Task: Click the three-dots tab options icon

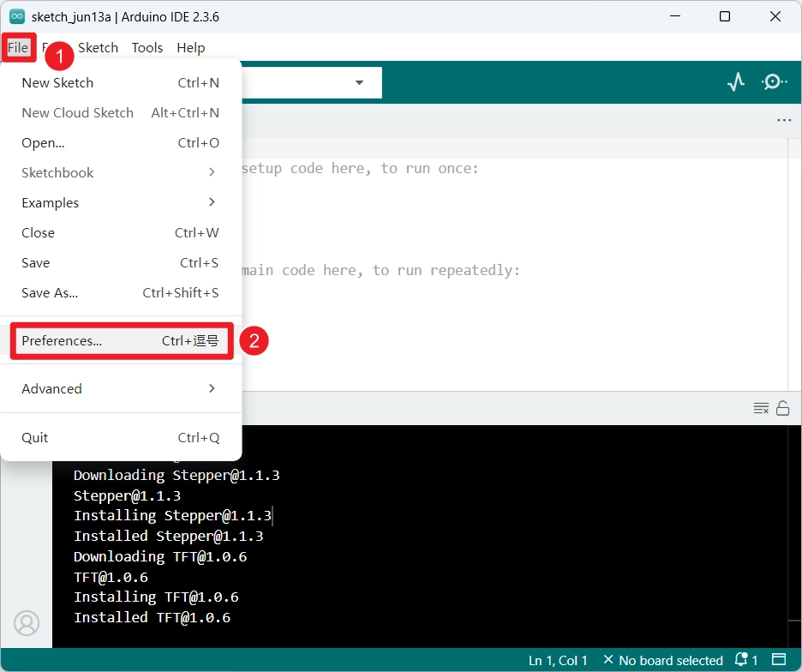Action: [783, 121]
